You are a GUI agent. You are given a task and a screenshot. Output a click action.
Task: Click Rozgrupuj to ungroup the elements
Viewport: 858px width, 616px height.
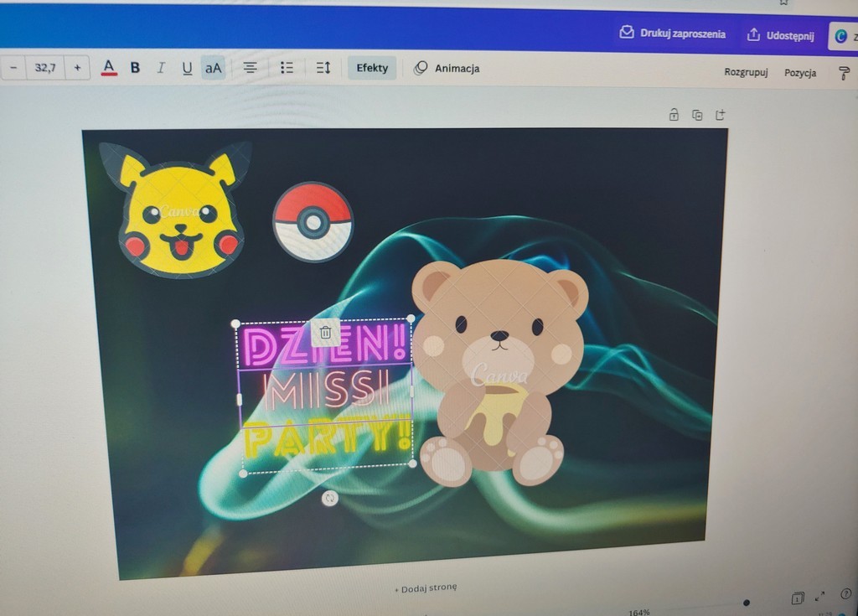(x=746, y=72)
